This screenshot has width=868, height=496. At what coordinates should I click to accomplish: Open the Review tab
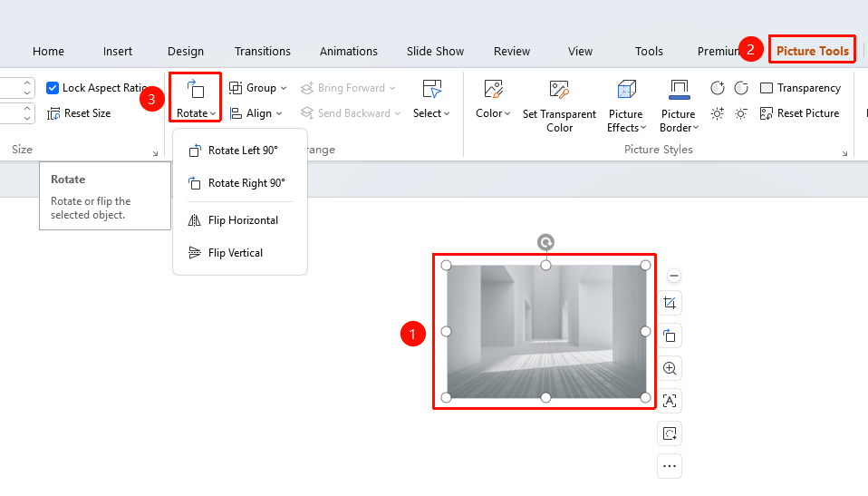tap(512, 51)
